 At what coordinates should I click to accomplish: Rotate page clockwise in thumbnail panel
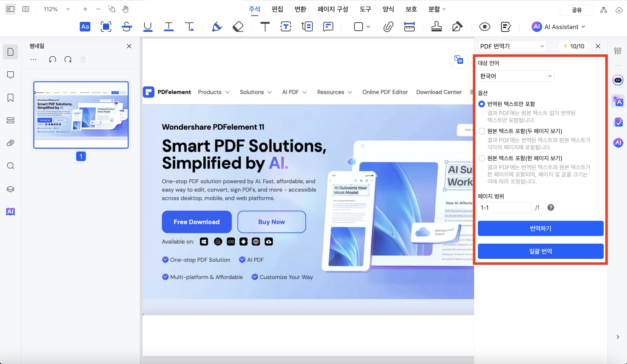pyautogui.click(x=68, y=60)
